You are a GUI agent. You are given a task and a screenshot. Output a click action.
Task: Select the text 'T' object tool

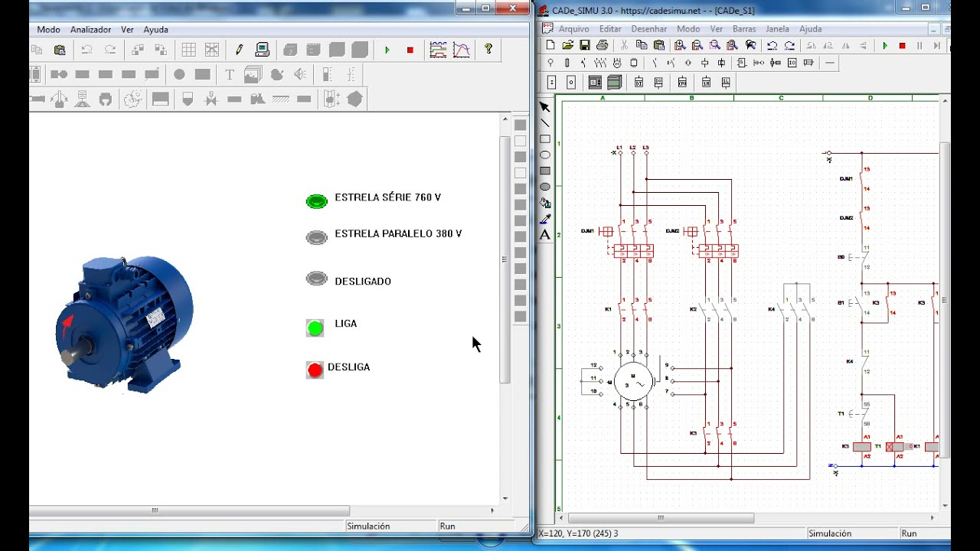click(x=229, y=74)
